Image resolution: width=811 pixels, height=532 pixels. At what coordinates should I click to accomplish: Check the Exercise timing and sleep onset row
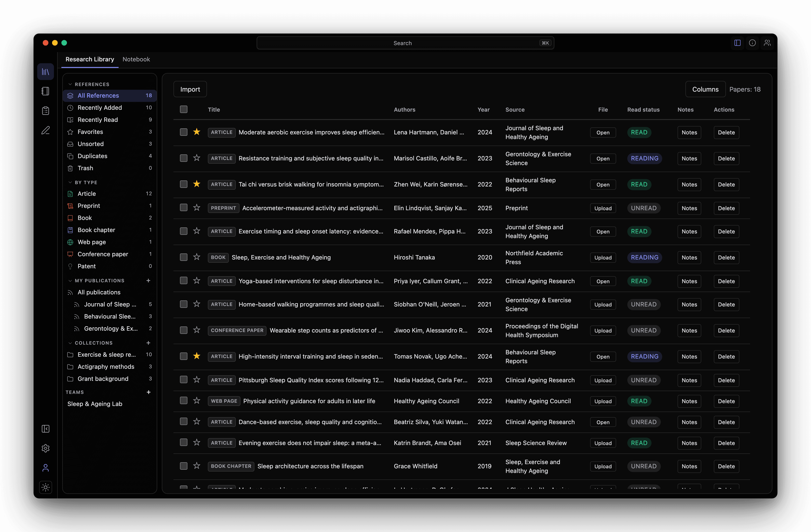pos(184,231)
